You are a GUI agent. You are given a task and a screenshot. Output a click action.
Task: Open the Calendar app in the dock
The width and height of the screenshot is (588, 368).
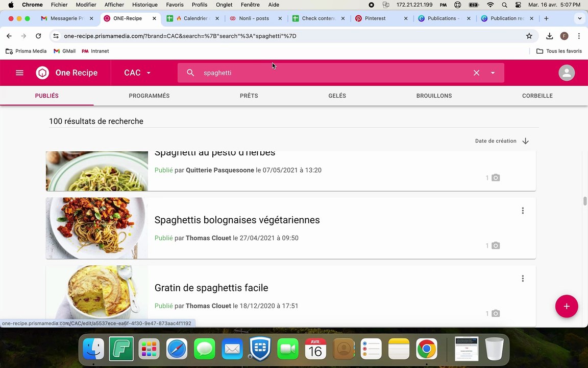pyautogui.click(x=315, y=349)
